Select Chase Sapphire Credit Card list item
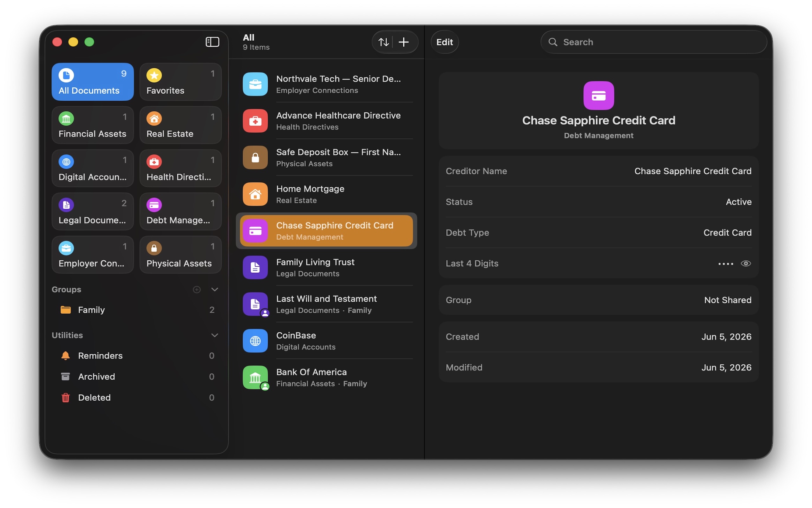This screenshot has width=812, height=508. tap(326, 231)
